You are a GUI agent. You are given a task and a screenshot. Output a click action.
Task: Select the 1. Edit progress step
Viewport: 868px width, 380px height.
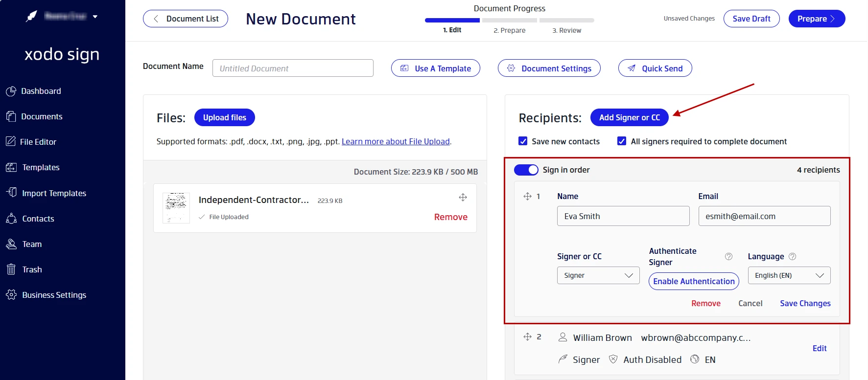452,30
